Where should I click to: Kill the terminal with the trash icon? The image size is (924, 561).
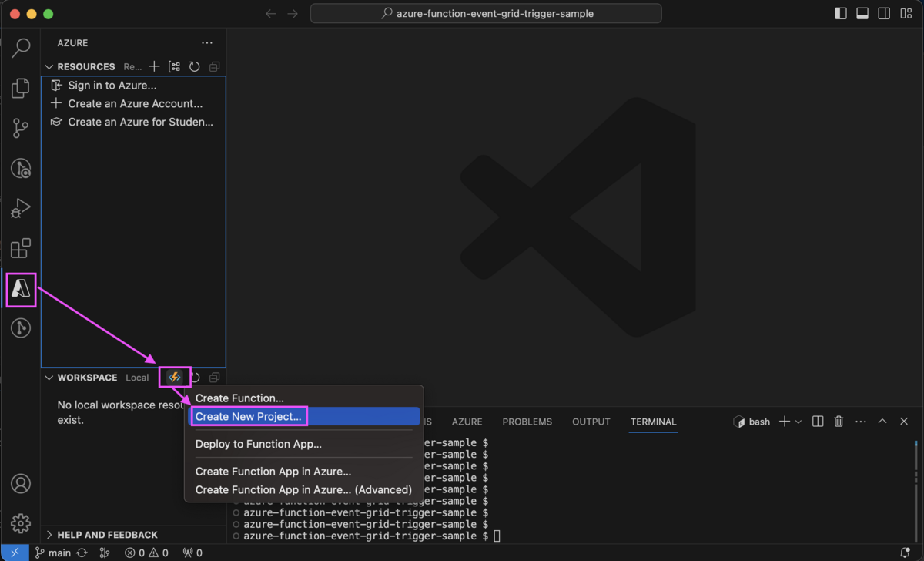coord(839,422)
